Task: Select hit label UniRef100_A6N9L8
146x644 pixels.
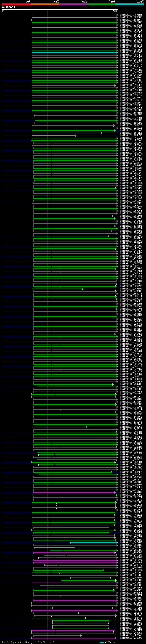Action: [x=131, y=238]
